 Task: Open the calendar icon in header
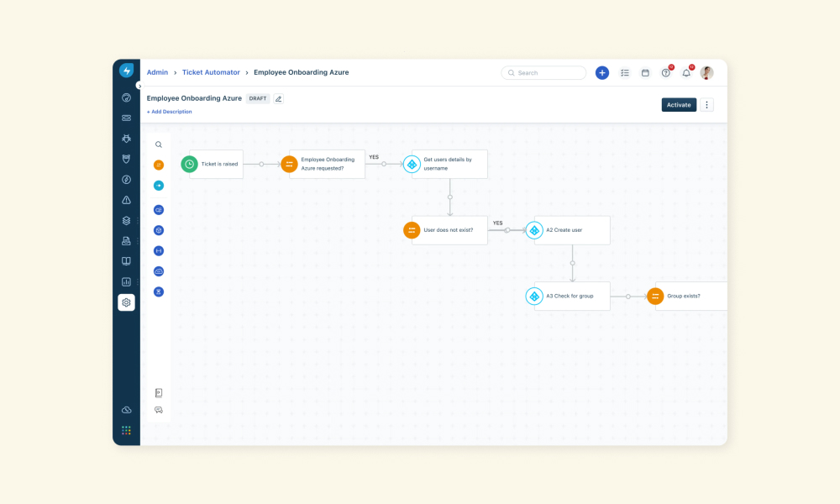tap(645, 73)
